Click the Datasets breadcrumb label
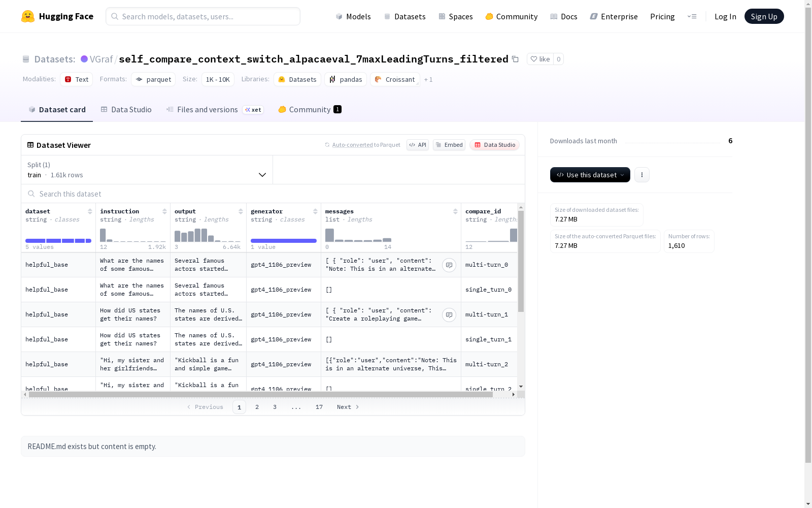This screenshot has width=812, height=508. (x=55, y=59)
